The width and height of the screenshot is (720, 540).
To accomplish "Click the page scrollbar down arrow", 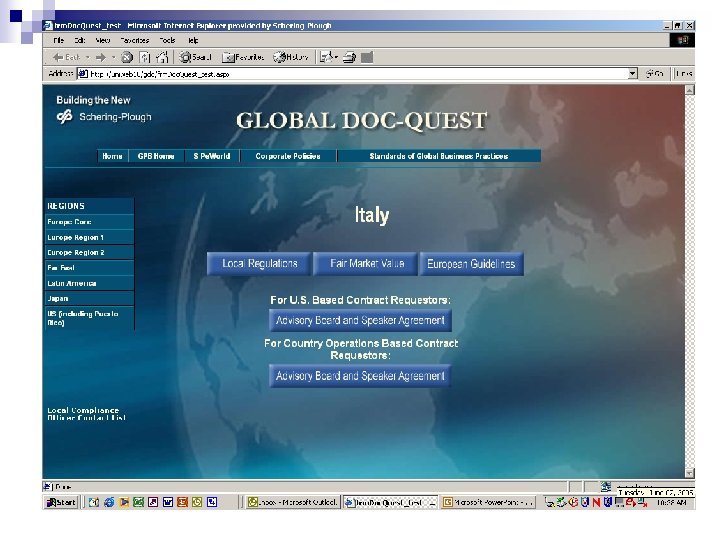I will pos(690,473).
